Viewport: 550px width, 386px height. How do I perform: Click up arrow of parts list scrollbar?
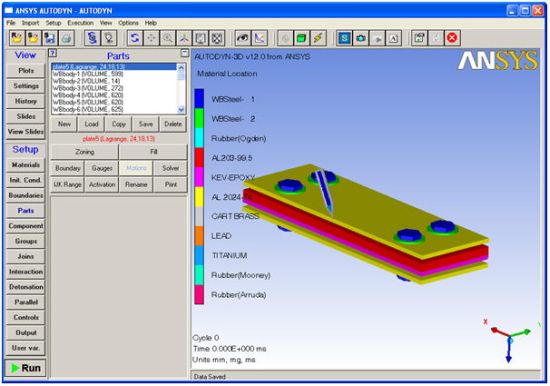tap(181, 67)
